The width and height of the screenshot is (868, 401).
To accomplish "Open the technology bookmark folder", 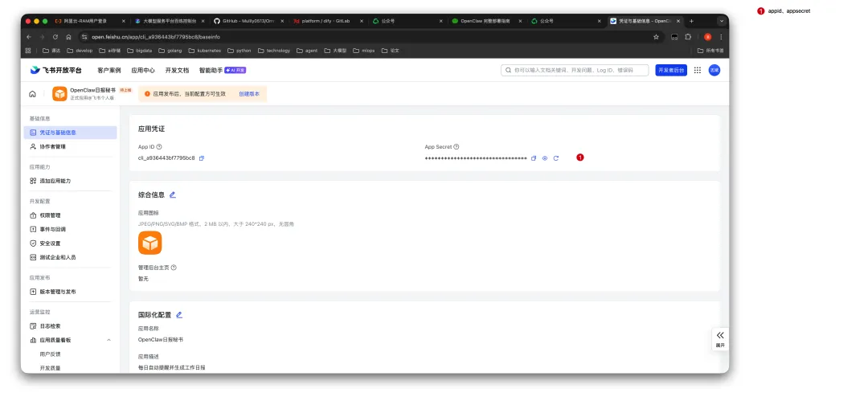I will point(274,51).
